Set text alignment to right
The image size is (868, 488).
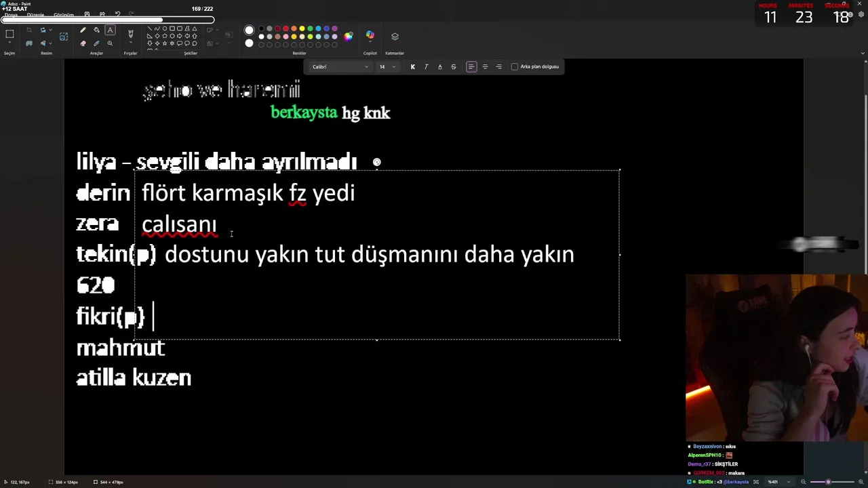tap(499, 66)
